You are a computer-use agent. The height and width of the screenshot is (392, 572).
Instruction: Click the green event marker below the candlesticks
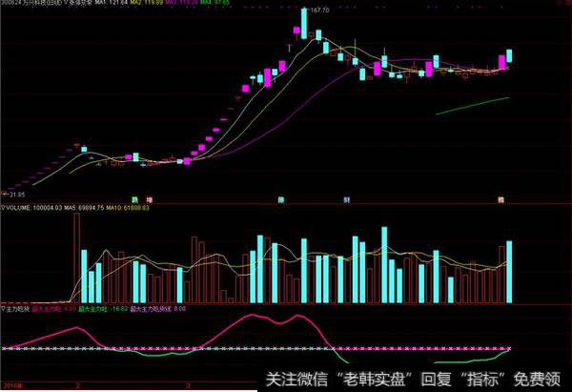(135, 199)
